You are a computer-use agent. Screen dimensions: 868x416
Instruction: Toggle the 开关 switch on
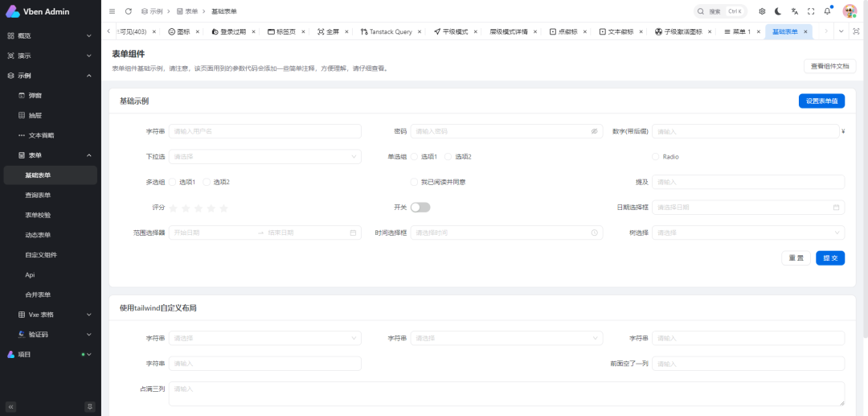click(420, 208)
